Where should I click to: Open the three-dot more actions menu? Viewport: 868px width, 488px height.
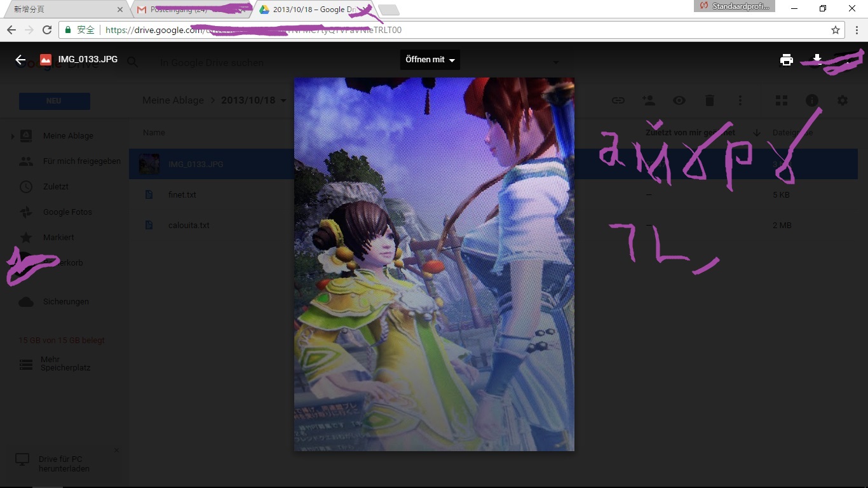(740, 100)
